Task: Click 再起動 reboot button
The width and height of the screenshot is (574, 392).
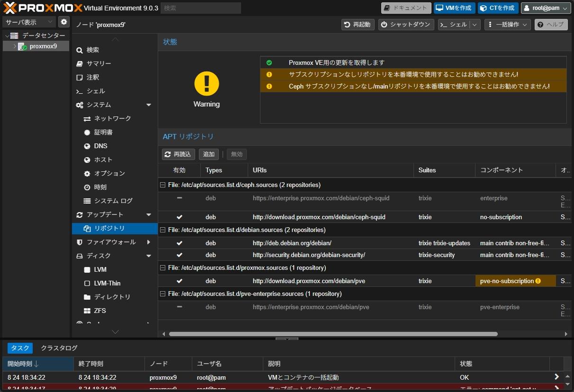Action: (358, 25)
